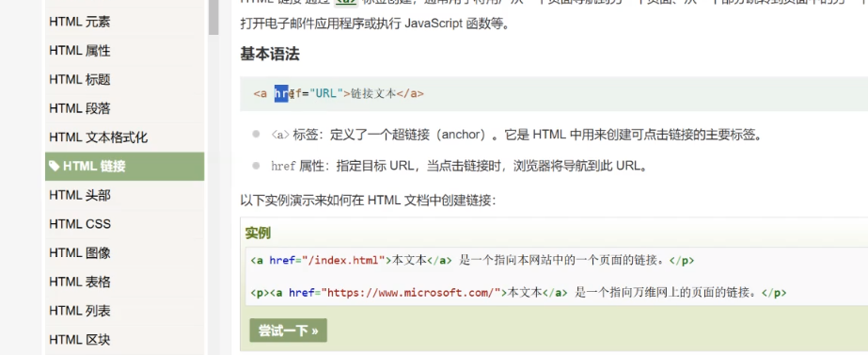Click the 实例 heading label
Screen dimensions: 868x355
coord(258,234)
